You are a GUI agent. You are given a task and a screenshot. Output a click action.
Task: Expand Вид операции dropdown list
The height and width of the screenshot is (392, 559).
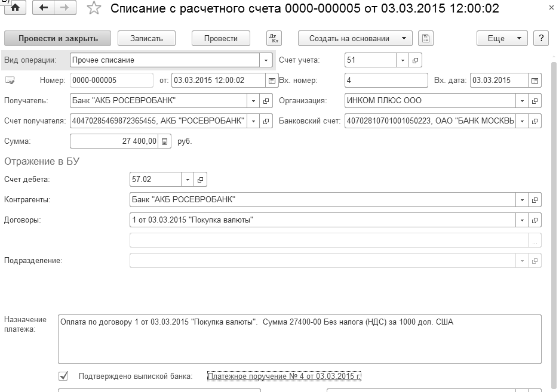[266, 60]
